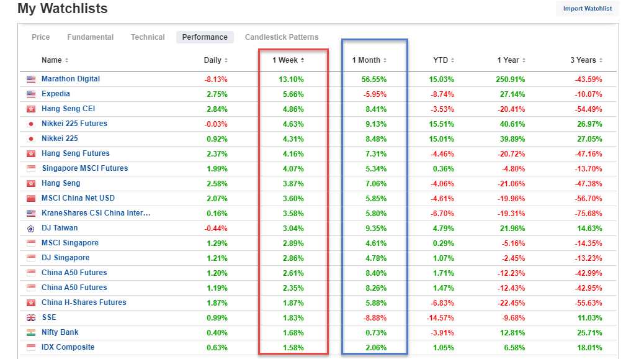This screenshot has width=644, height=359.
Task: Click DJ Taiwan's Daily value -0.44%
Action: [216, 228]
